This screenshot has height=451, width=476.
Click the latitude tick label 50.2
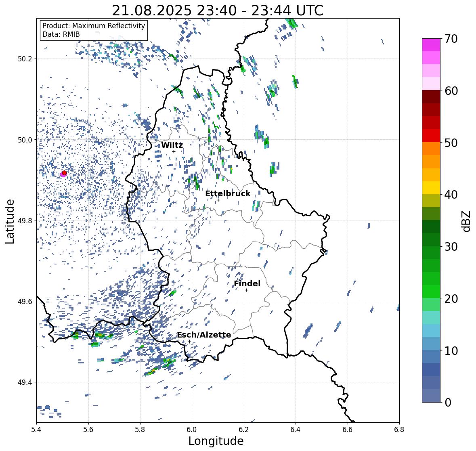[25, 59]
